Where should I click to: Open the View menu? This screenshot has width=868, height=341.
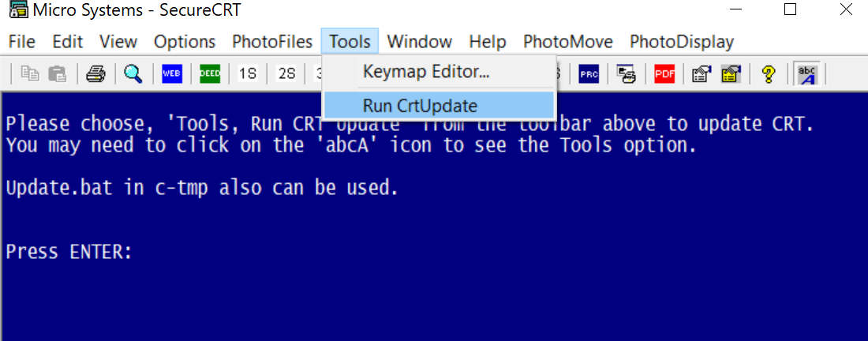click(118, 42)
